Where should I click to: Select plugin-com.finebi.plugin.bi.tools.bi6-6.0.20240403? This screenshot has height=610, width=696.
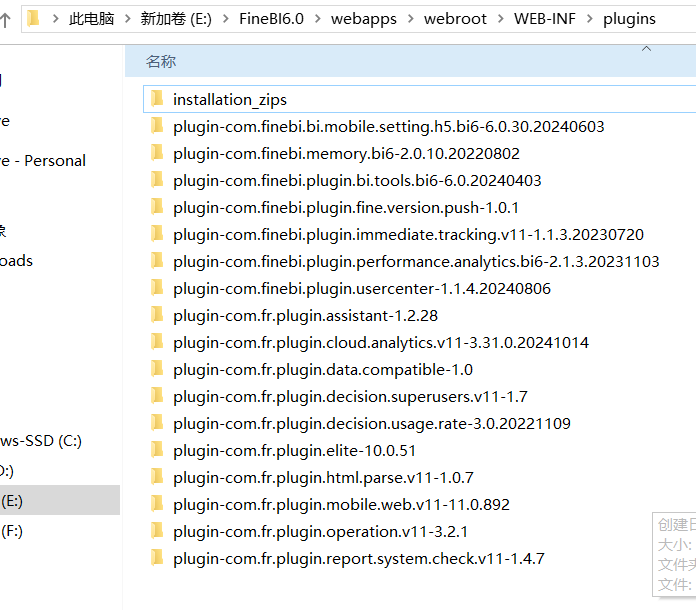(x=357, y=181)
